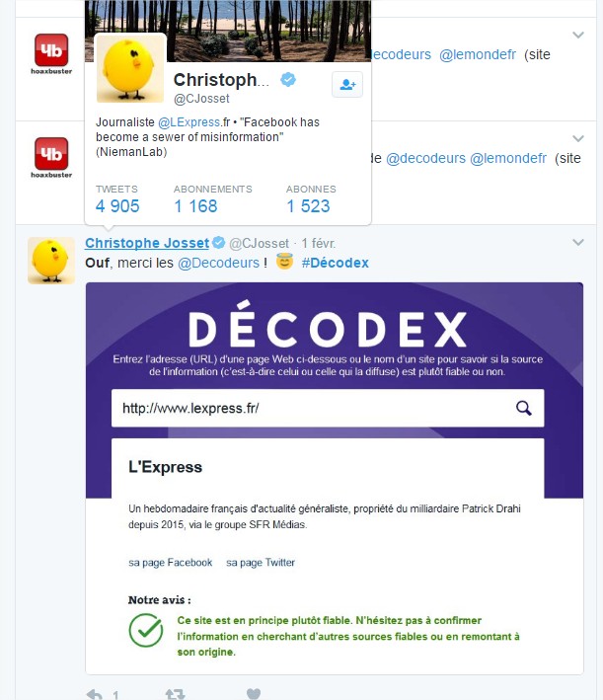The width and height of the screenshot is (603, 700).
Task: Open @LExpress link in profile bio
Action: (x=189, y=122)
